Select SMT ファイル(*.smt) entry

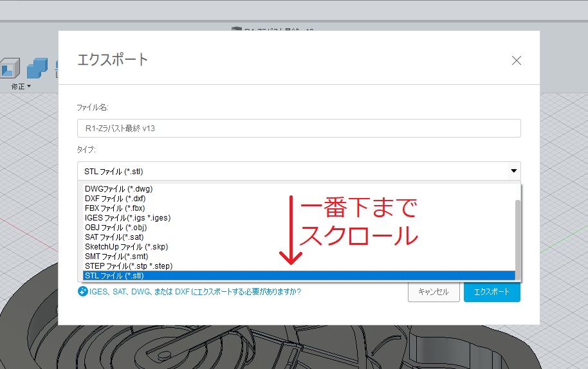299,256
